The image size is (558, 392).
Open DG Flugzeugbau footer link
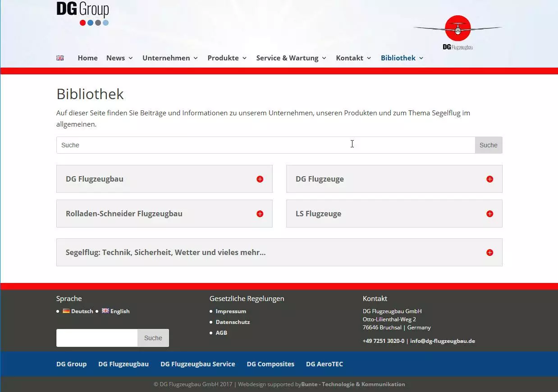(123, 364)
